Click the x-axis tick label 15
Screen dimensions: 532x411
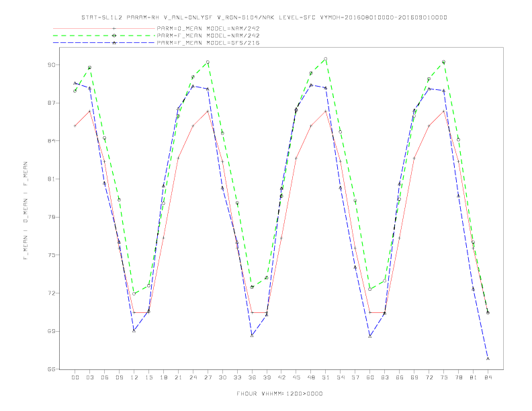(148, 377)
